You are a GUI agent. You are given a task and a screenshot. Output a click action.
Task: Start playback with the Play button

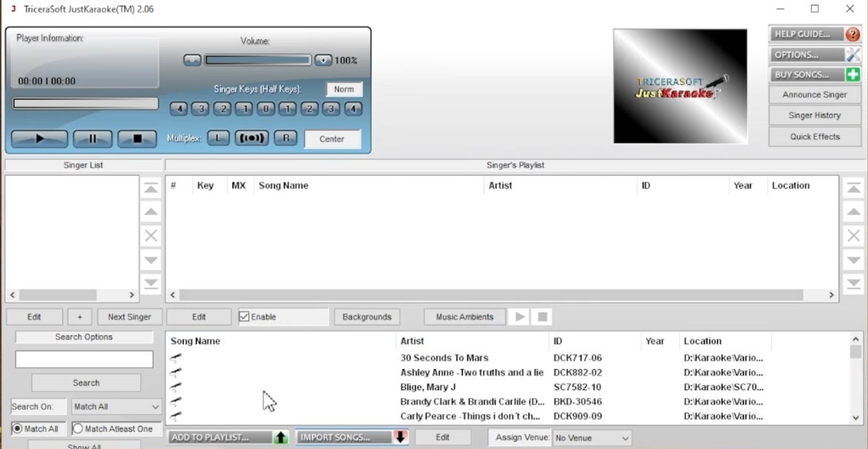(x=39, y=139)
